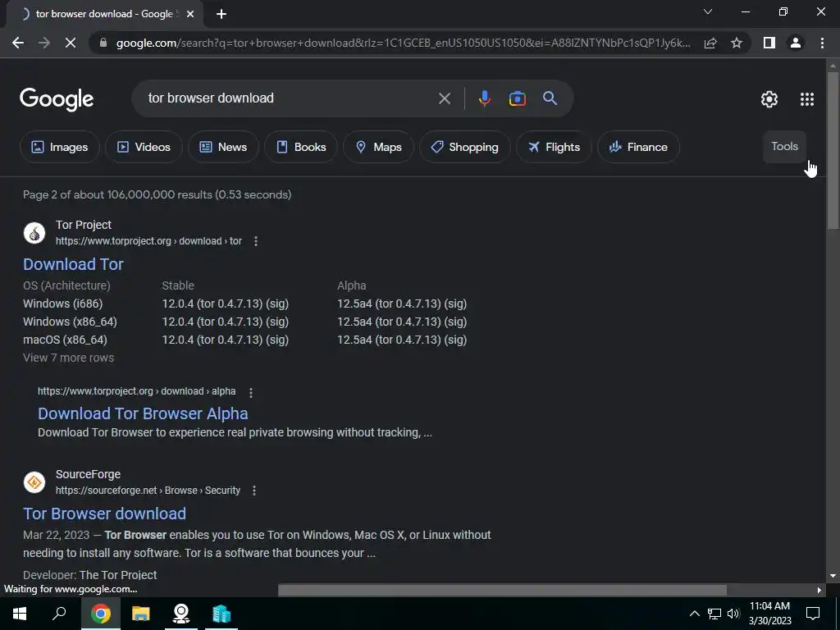Clear the search query with X

coord(444,98)
